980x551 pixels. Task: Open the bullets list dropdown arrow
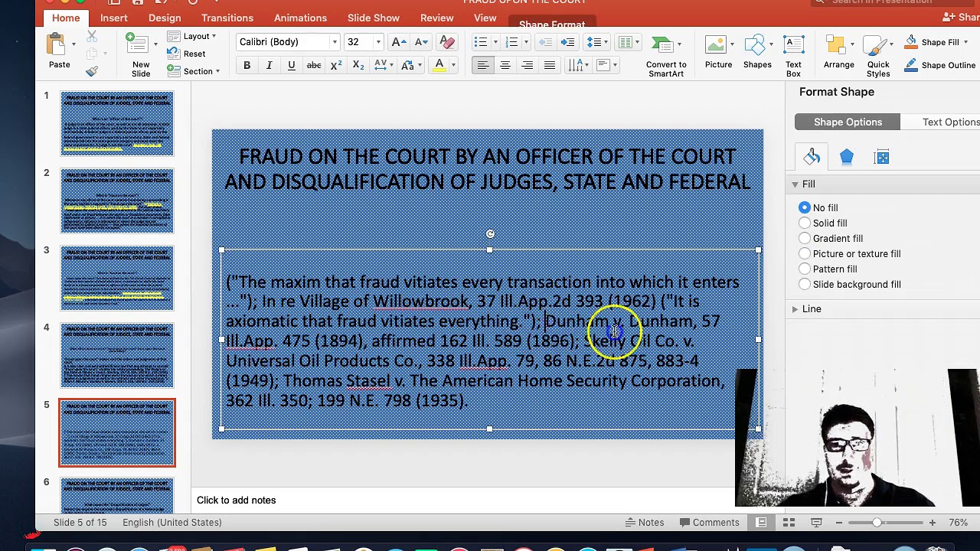coord(495,42)
